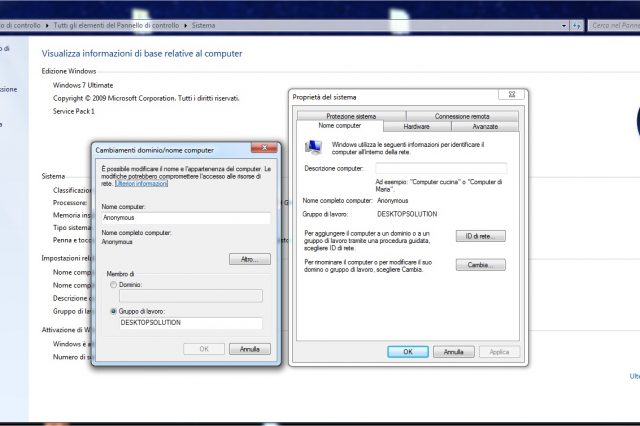The image size is (640, 426).
Task: Close the Cambiamenti dominio/nome computer dialog
Action: 264,148
